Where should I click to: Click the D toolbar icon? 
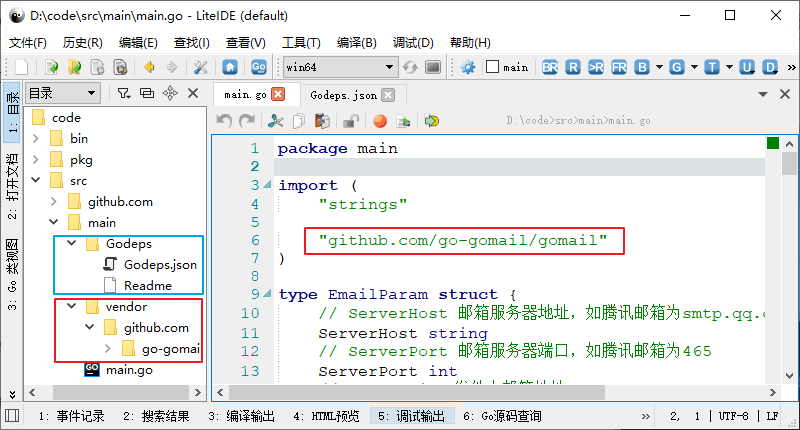pyautogui.click(x=770, y=67)
